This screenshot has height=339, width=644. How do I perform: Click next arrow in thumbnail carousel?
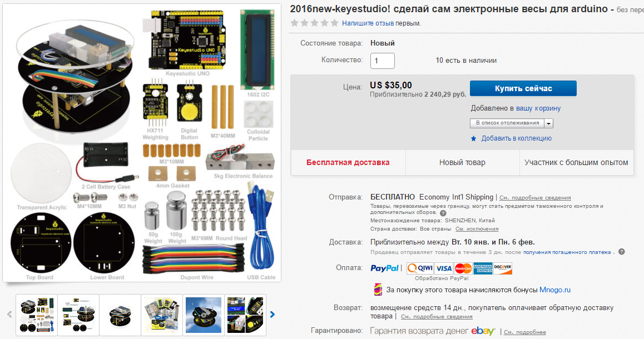(273, 315)
